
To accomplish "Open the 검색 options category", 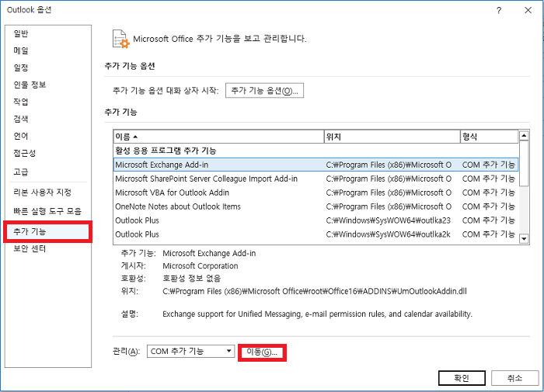I will [x=21, y=119].
